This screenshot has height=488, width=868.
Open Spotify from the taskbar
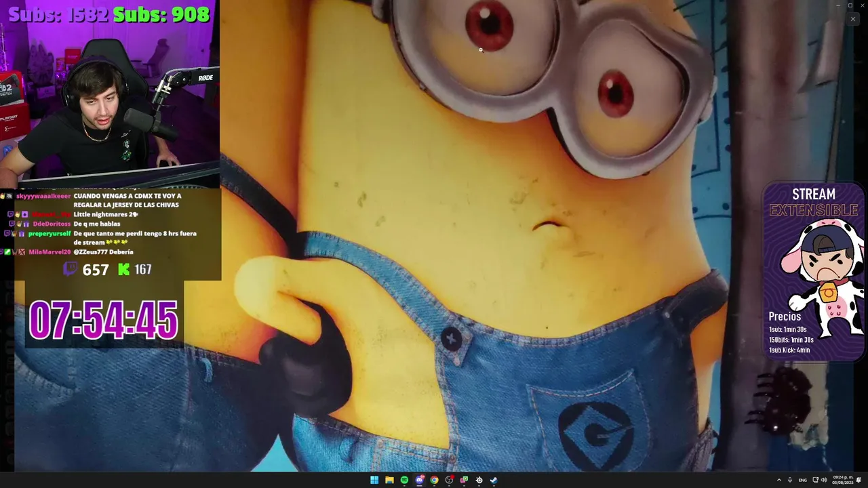tap(404, 480)
